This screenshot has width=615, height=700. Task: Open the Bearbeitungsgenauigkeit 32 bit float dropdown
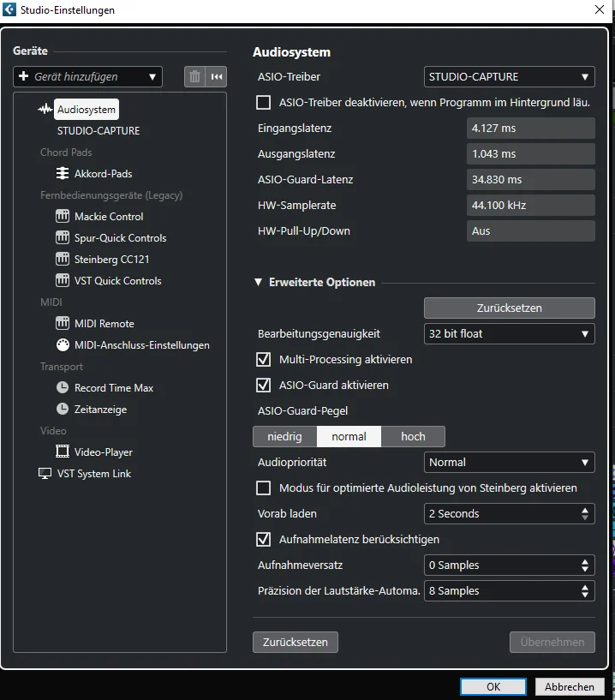pos(510,334)
